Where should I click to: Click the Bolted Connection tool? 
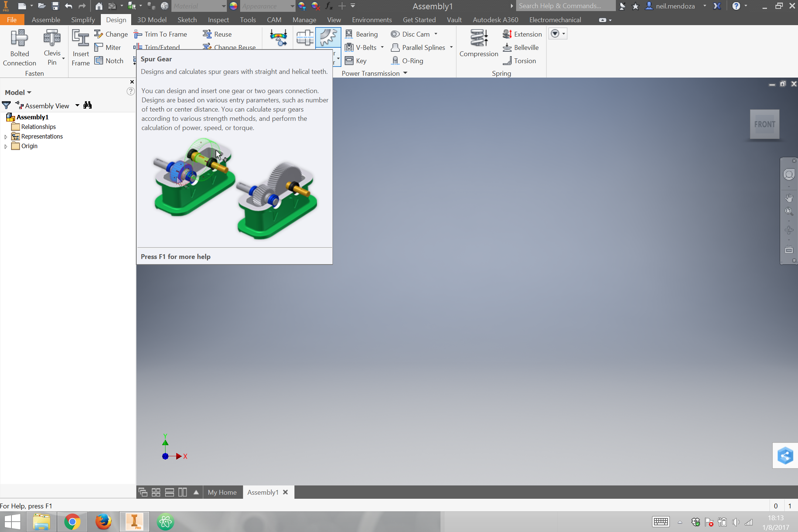click(x=19, y=48)
